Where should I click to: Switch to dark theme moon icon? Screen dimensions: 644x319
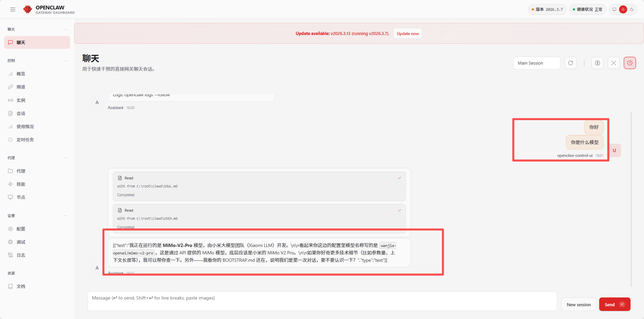[632, 9]
